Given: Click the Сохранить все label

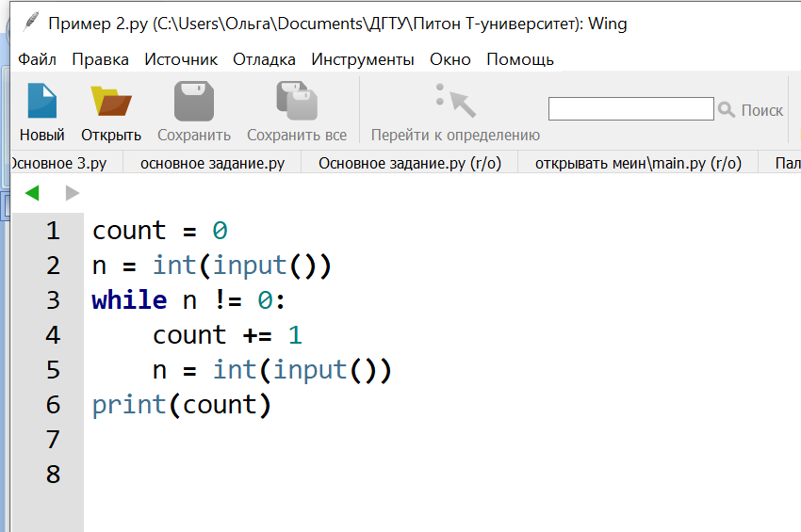Looking at the screenshot, I should (297, 135).
